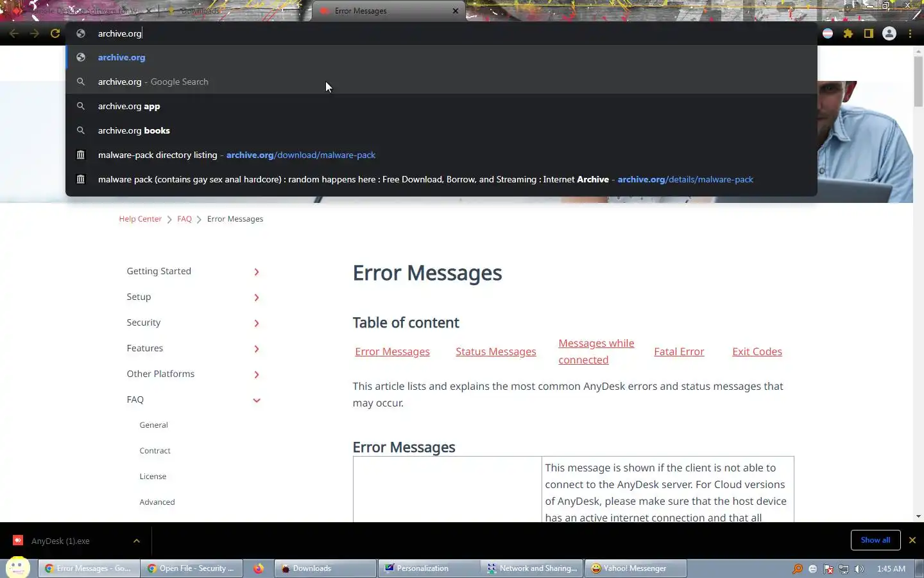Viewport: 924px width, 578px height.
Task: Click the clock showing 1:45 AM
Action: point(891,569)
